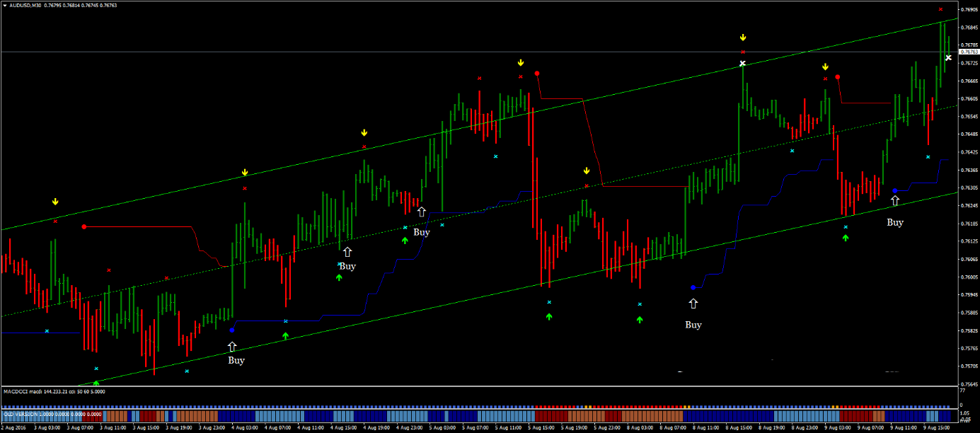Select the green up arrow in the bottom-left chart corner
980x433 pixels.
96,383
